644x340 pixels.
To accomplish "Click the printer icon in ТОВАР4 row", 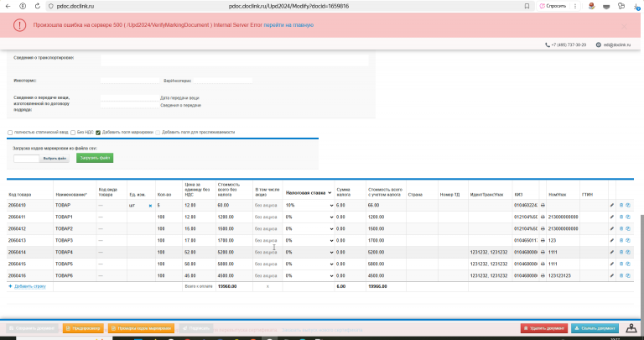I will [x=543, y=252].
